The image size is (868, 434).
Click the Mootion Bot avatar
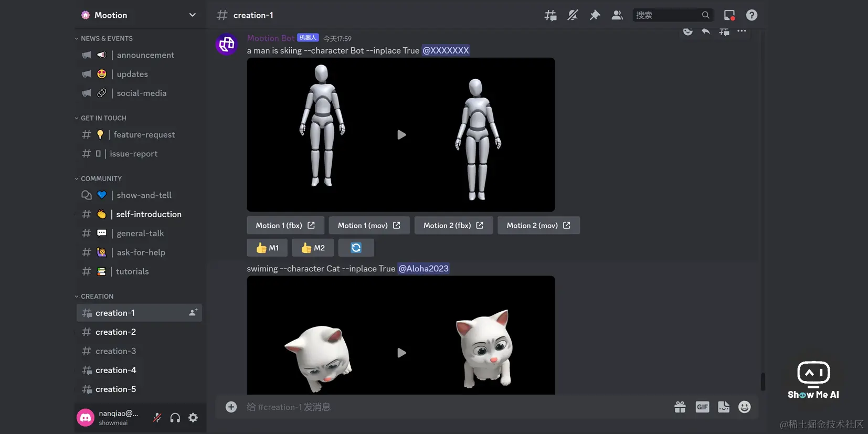point(227,44)
